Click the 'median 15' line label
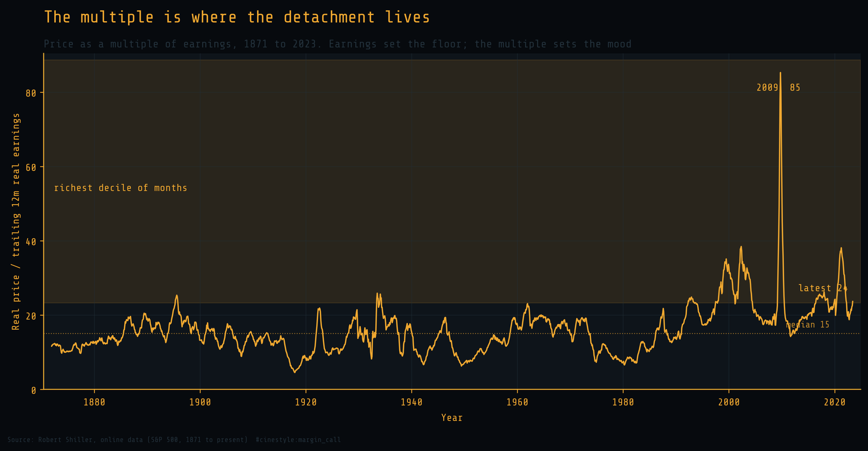 (x=808, y=325)
